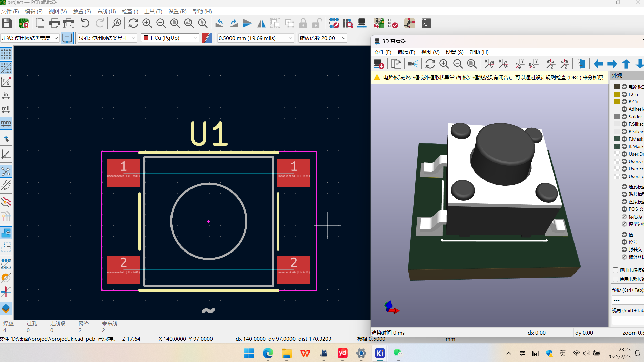
Task: Rotate the 3D view around X clockwise
Action: (489, 64)
